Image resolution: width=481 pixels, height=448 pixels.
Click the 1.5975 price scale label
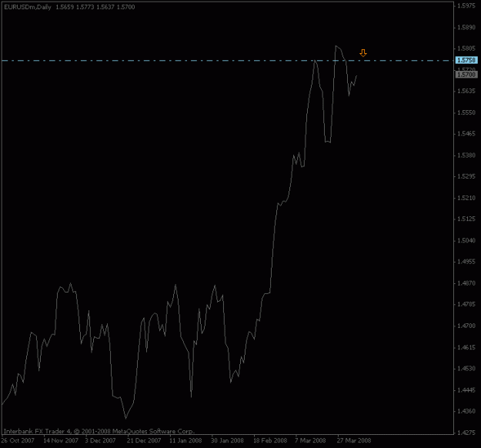[466, 6]
